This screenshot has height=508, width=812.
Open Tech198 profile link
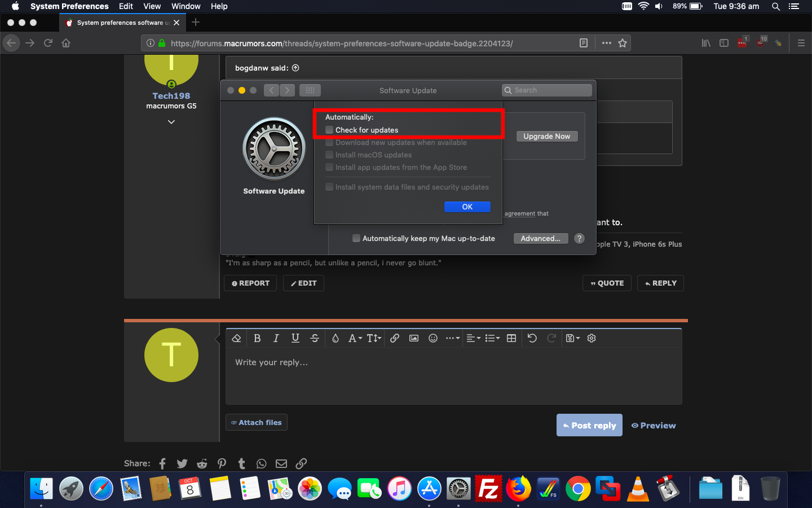coord(171,96)
